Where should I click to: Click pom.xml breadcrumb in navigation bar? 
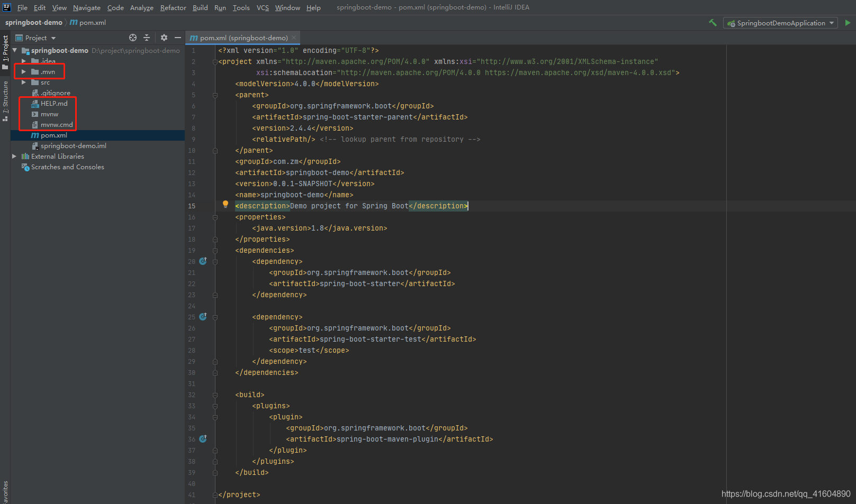88,22
